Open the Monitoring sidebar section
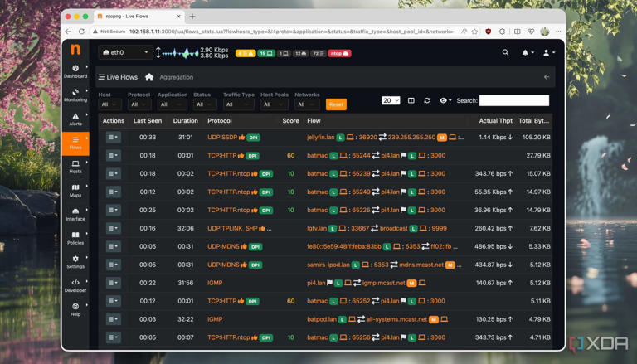Image resolution: width=637 pixels, height=364 pixels. click(x=75, y=95)
